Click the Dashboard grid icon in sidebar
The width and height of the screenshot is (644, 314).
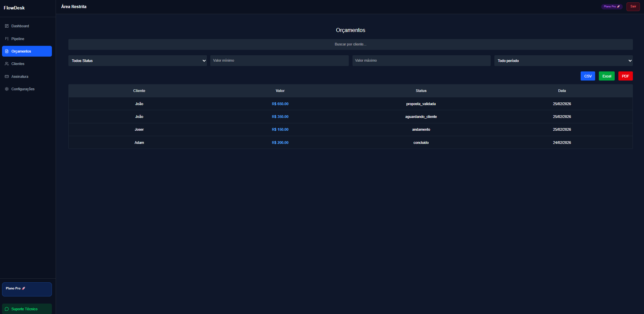pyautogui.click(x=7, y=26)
